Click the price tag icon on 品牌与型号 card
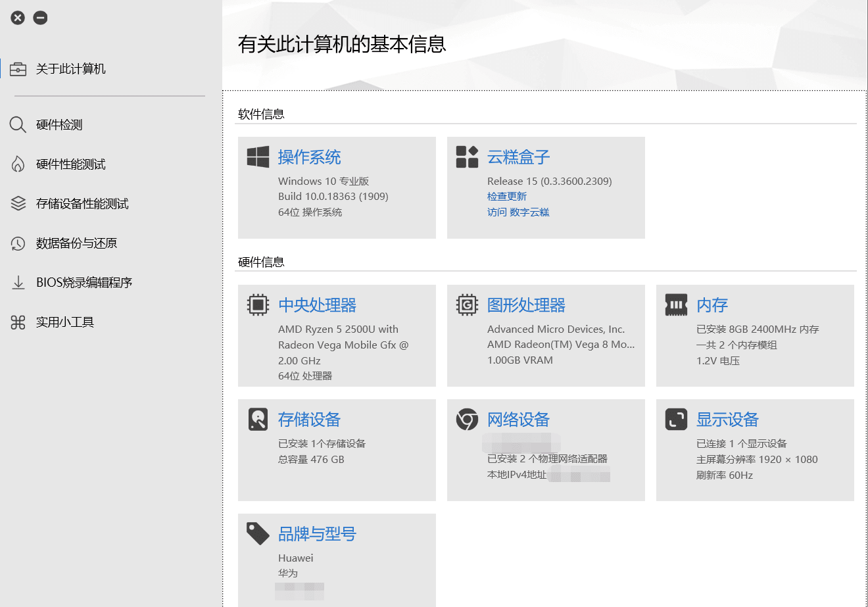 click(x=258, y=533)
